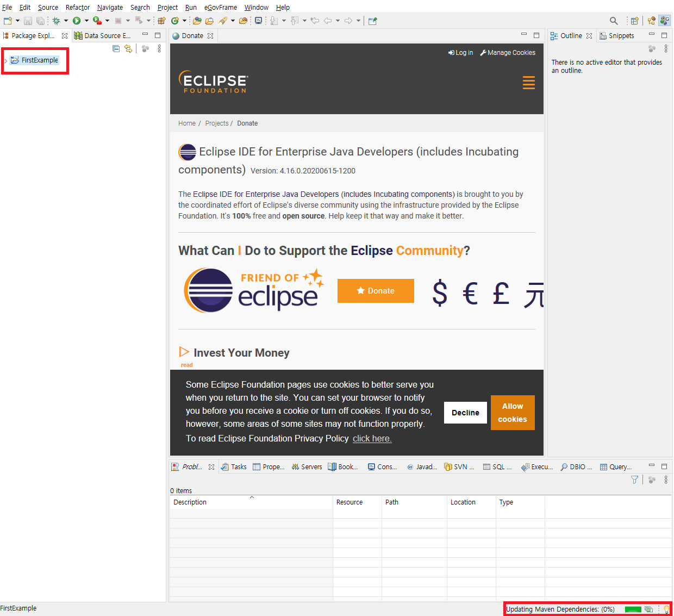Click the Outline view menu dots

(666, 48)
